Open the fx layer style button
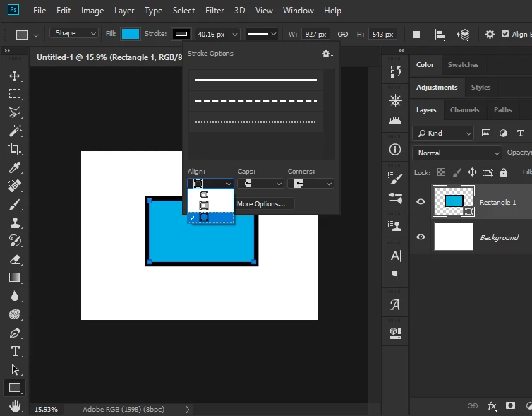The height and width of the screenshot is (416, 532). (x=492, y=405)
